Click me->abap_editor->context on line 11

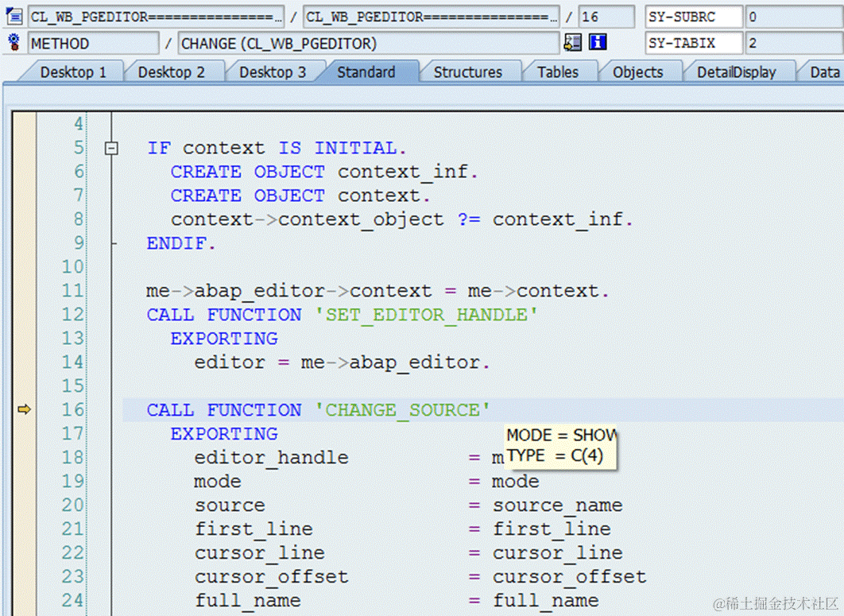click(x=289, y=291)
